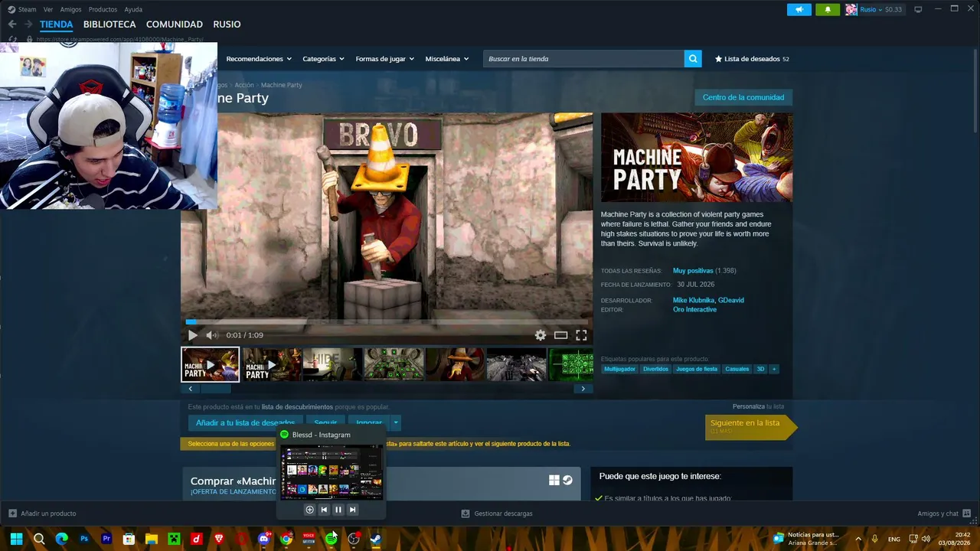
Task: Open OBS Studio from the taskbar
Action: click(x=354, y=539)
